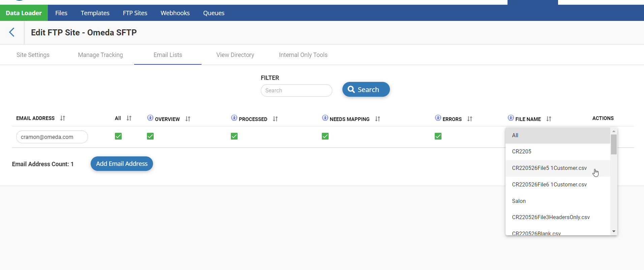This screenshot has width=644, height=270.
Task: Sort by Email Address column arrows
Action: pos(63,118)
